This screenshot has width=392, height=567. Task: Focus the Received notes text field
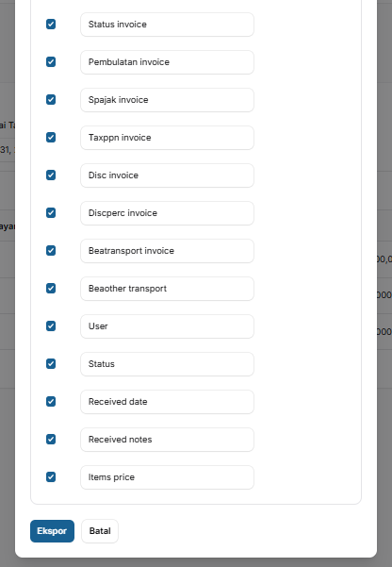pyautogui.click(x=167, y=440)
